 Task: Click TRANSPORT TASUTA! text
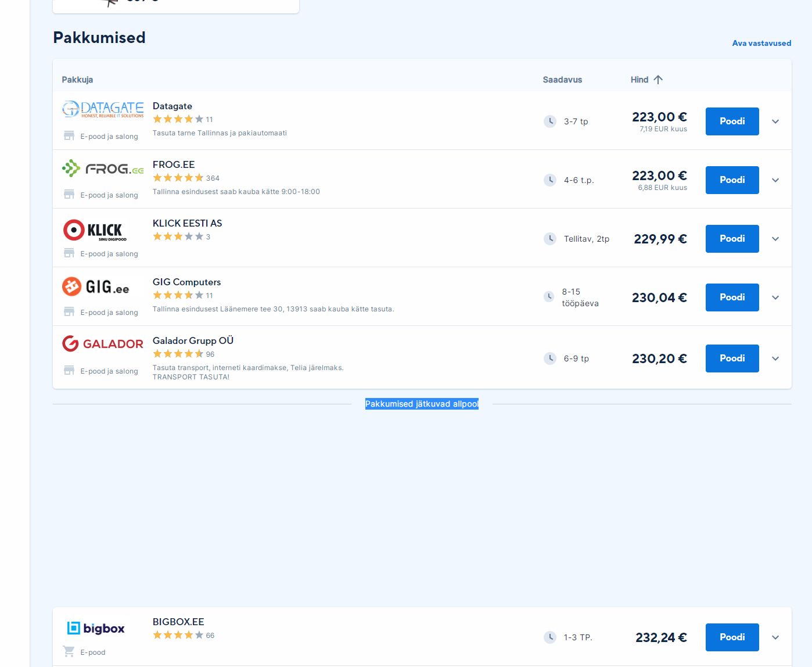coord(191,377)
